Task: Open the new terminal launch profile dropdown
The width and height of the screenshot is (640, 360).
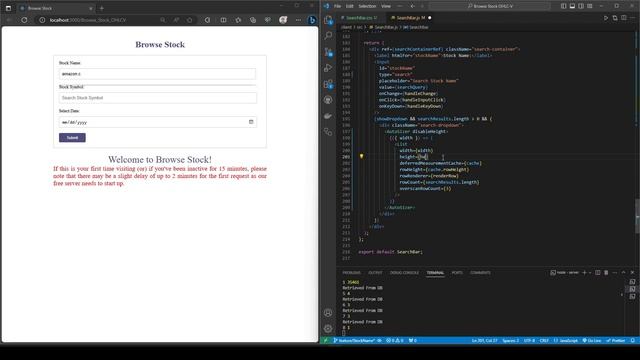Action: click(590, 273)
